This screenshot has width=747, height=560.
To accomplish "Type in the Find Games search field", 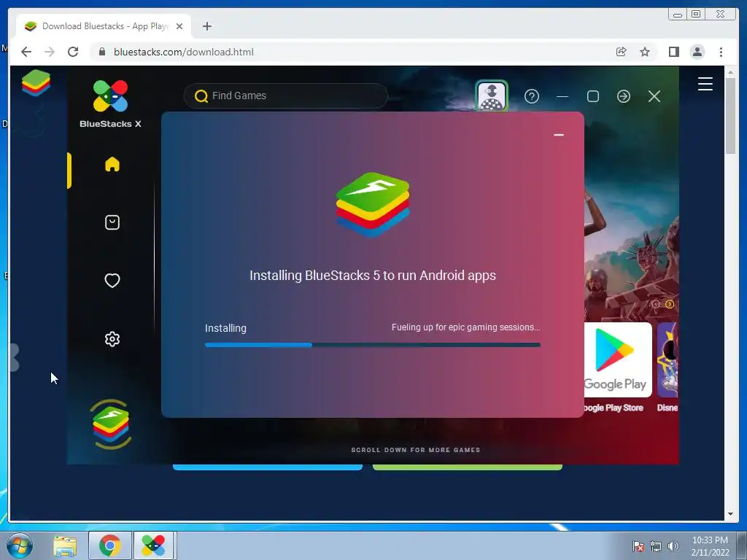I will pos(286,96).
